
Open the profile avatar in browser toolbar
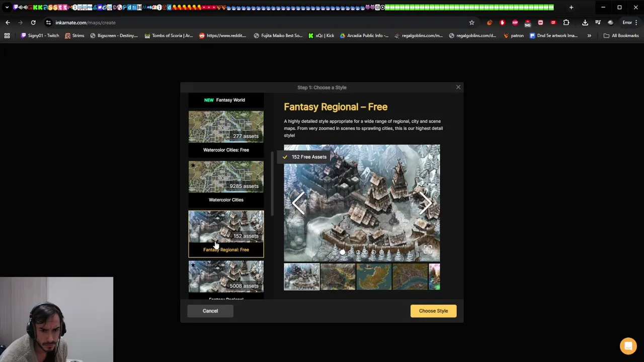[x=610, y=23]
